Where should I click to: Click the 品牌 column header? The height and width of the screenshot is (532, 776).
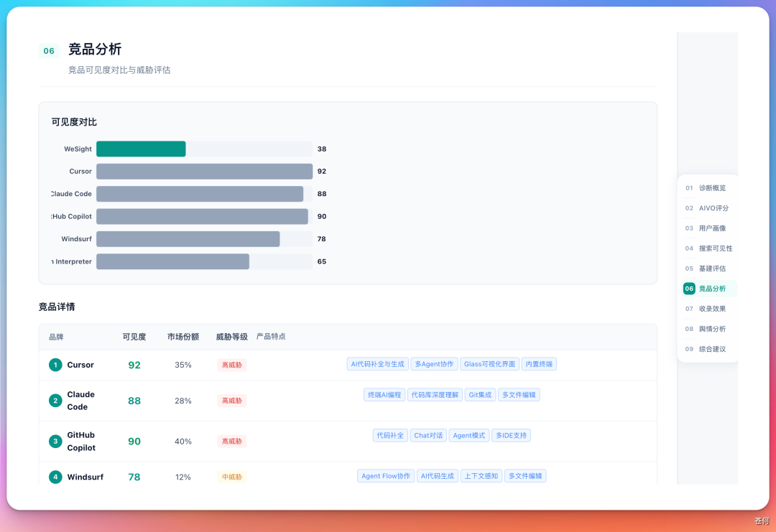coord(56,337)
